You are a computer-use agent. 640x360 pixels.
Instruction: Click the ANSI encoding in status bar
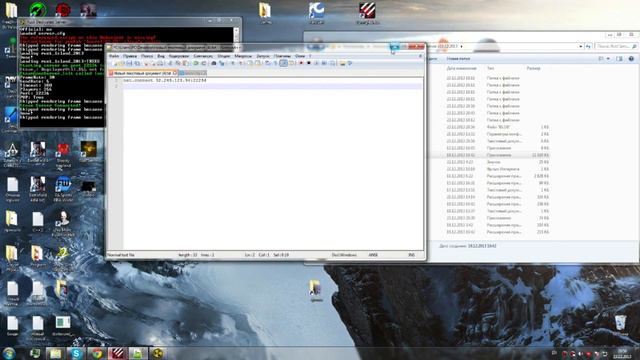373,255
